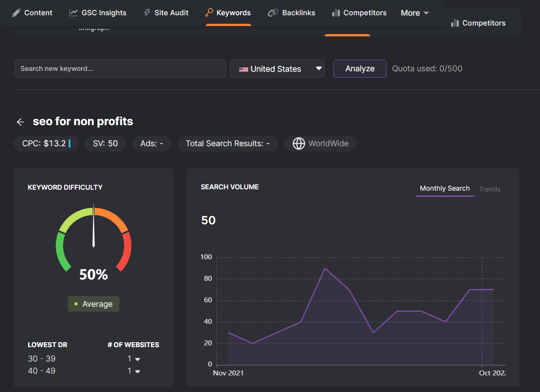The image size is (540, 392).
Task: Click the SEARCH VOLUME heading
Action: coord(230,187)
